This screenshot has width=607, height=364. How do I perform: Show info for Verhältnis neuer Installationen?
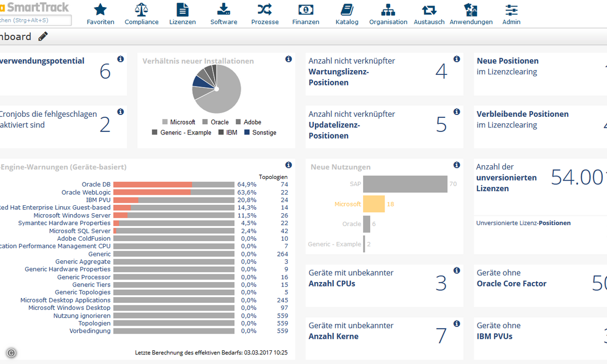click(x=288, y=59)
